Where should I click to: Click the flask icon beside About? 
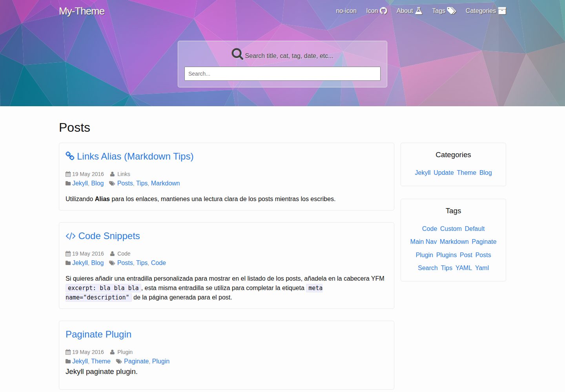[419, 11]
